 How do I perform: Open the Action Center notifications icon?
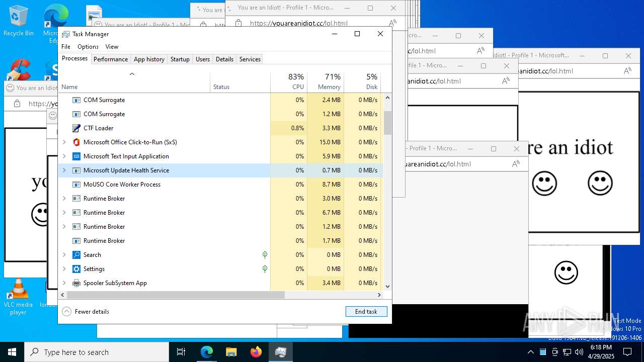(627, 352)
